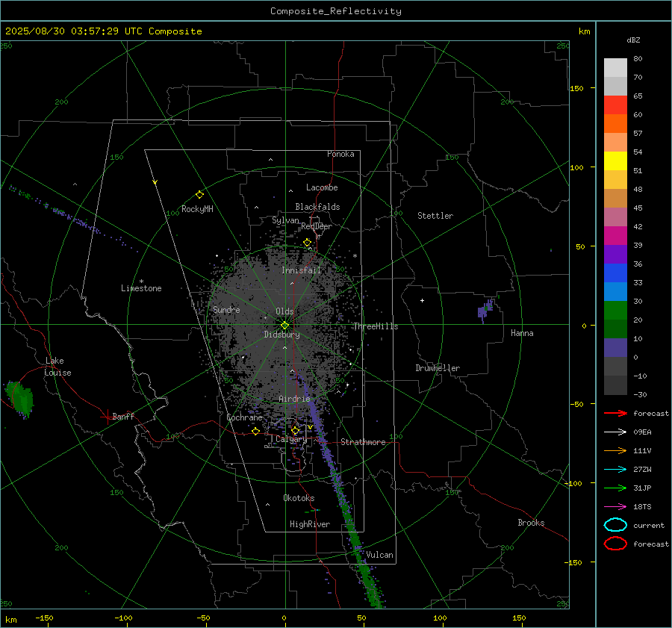
Task: Click the Airdrie label
Action: tap(294, 399)
